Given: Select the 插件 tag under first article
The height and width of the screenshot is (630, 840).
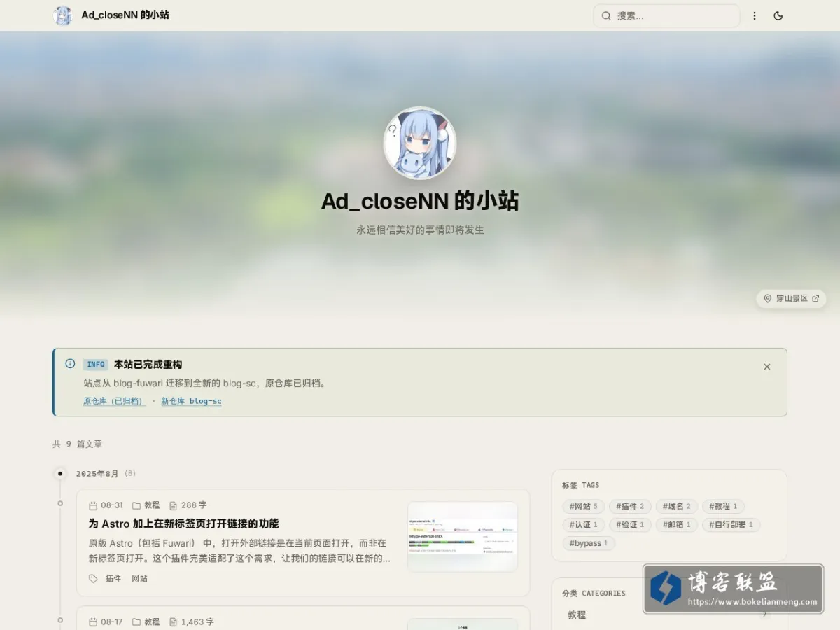Looking at the screenshot, I should pyautogui.click(x=113, y=579).
